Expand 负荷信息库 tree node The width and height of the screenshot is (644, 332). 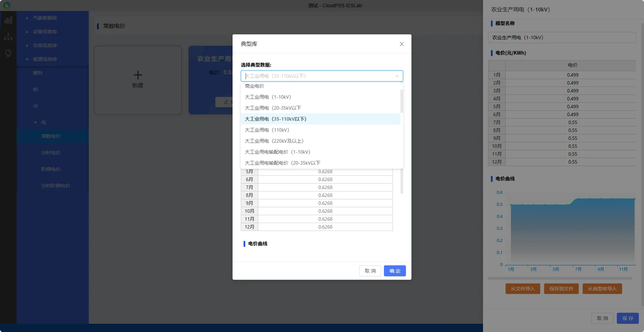pyautogui.click(x=27, y=45)
